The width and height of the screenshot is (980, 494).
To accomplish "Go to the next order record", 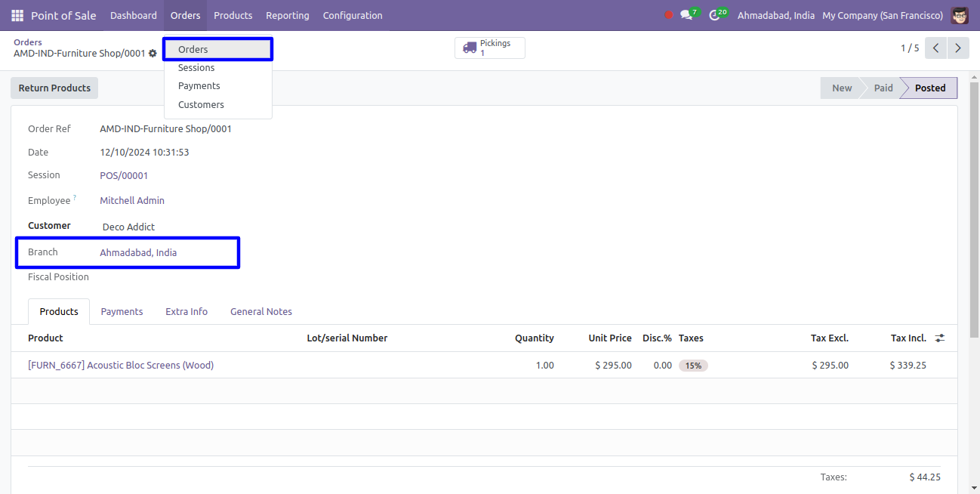I will click(x=958, y=48).
